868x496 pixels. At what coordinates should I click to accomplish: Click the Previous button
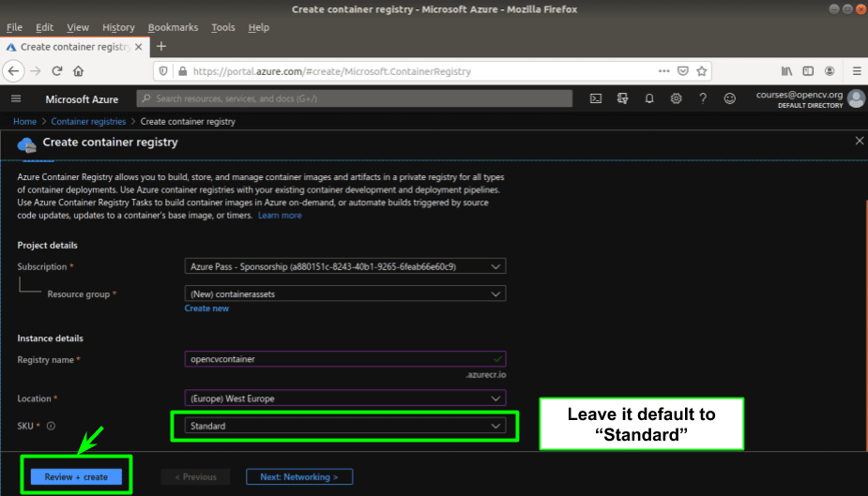point(195,476)
